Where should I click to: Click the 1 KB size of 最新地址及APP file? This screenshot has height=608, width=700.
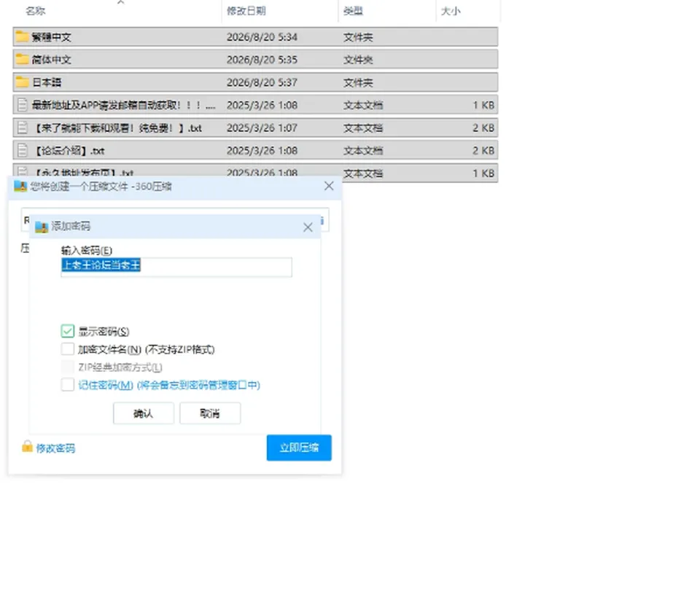tap(483, 106)
